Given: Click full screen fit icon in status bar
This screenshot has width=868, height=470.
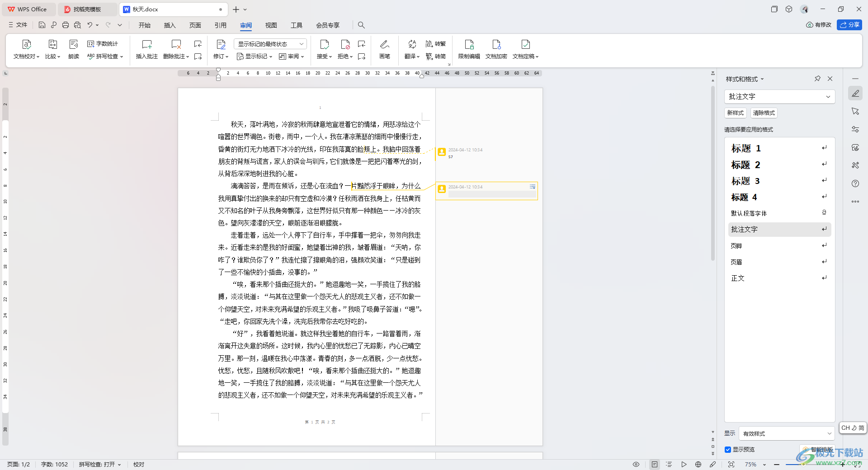Looking at the screenshot, I should pos(731,465).
